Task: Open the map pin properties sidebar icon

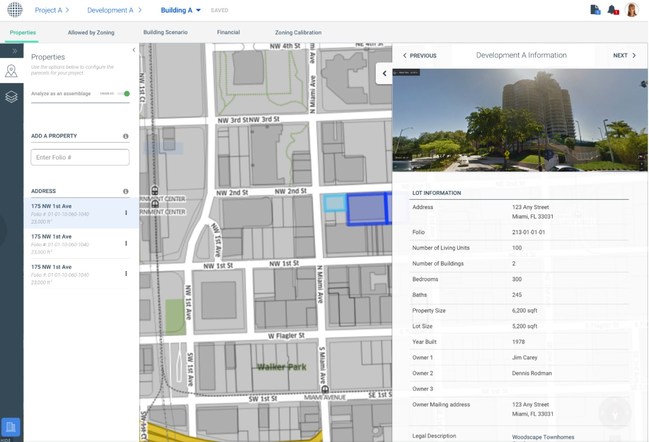Action: tap(11, 71)
